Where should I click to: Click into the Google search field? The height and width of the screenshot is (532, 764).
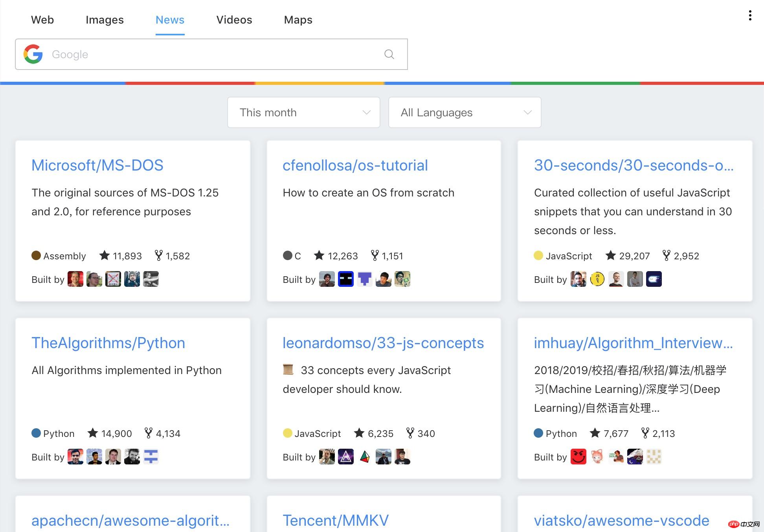[212, 54]
